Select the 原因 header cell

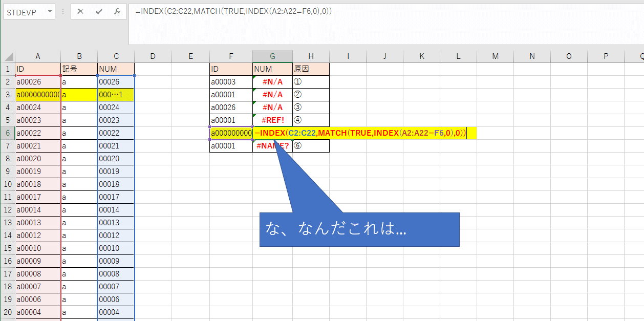(311, 68)
